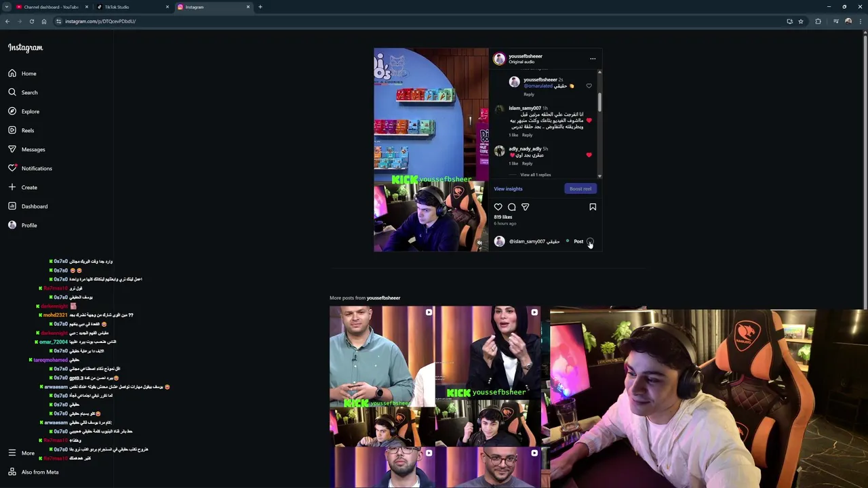Click youssefbsheeer link in More posts heading
868x488 pixels.
point(383,298)
